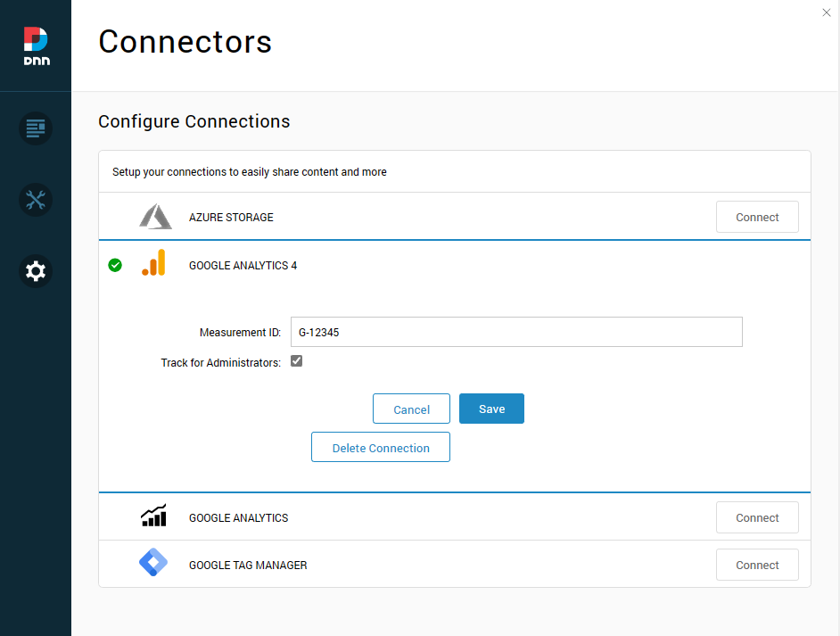Save the Google Analytics 4 settings
Image resolution: width=840 pixels, height=636 pixels.
491,409
